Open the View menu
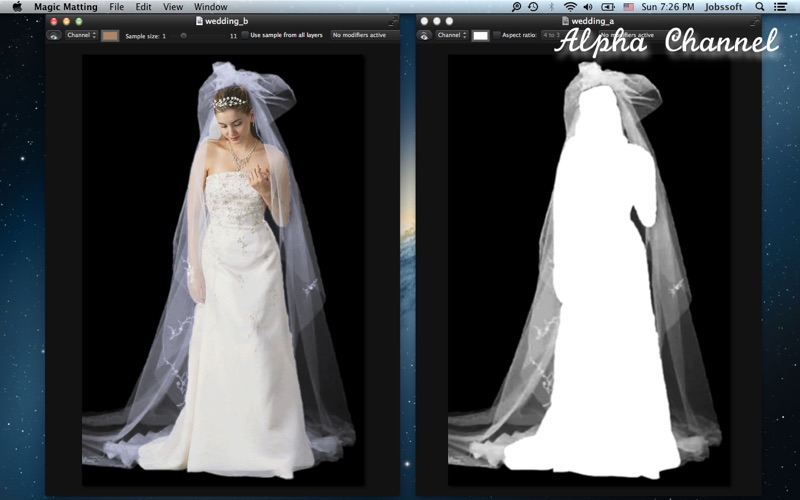The height and width of the screenshot is (500, 800). (x=173, y=7)
